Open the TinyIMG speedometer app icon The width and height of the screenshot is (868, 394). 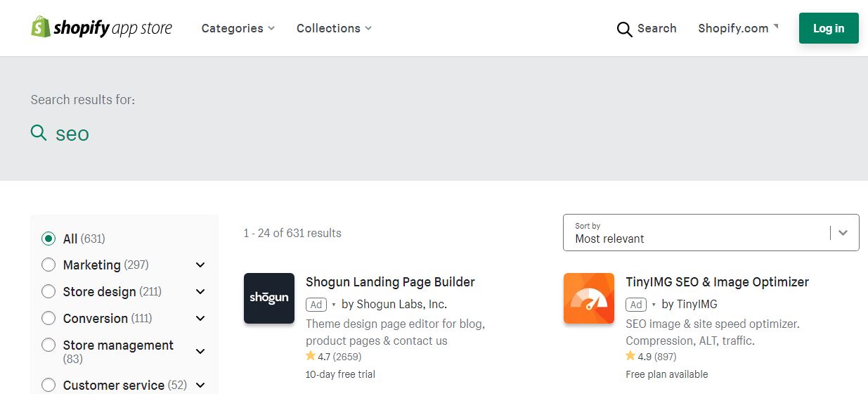pos(589,298)
